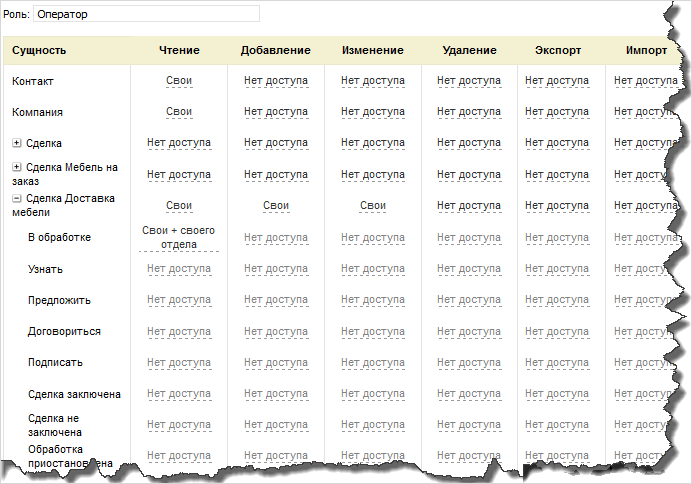
Task: Change Сделка Добавление access value
Action: [276, 143]
